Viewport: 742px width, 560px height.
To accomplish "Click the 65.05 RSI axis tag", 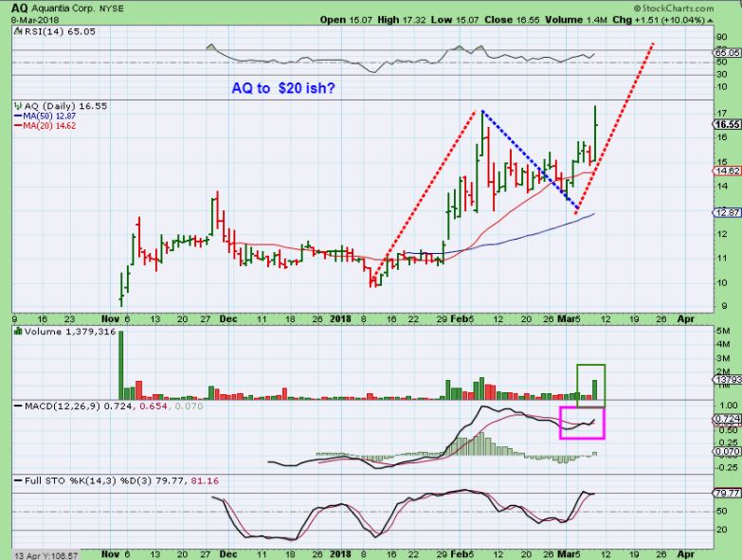I will pyautogui.click(x=727, y=52).
